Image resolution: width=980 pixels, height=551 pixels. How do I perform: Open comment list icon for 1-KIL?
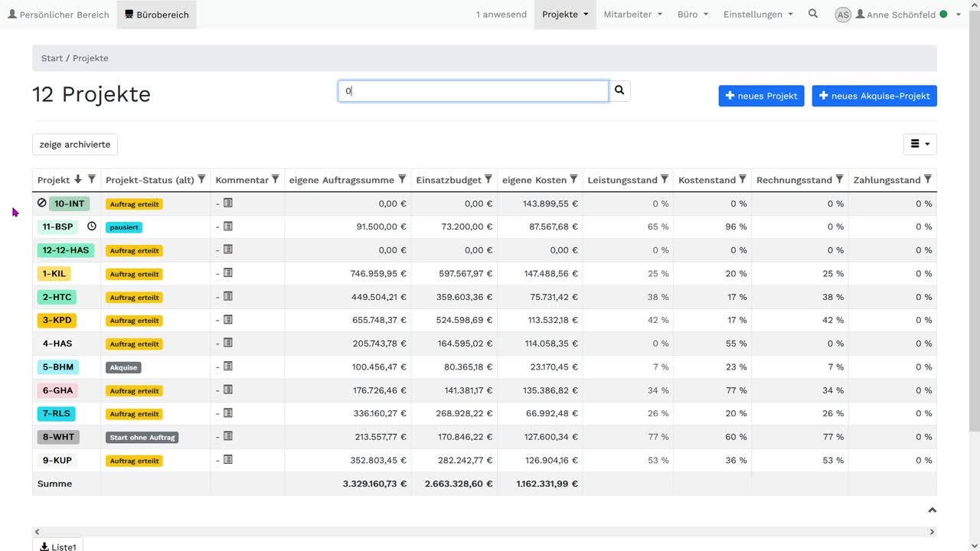228,273
